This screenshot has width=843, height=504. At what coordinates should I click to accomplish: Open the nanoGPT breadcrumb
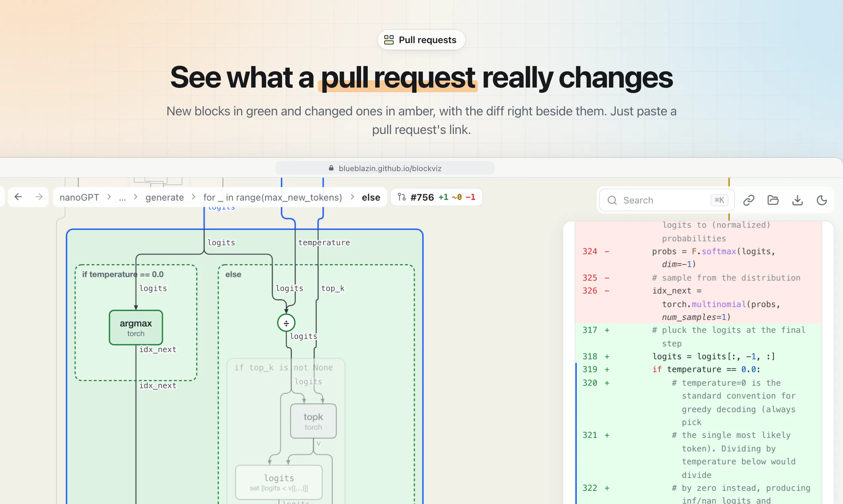[x=79, y=197]
